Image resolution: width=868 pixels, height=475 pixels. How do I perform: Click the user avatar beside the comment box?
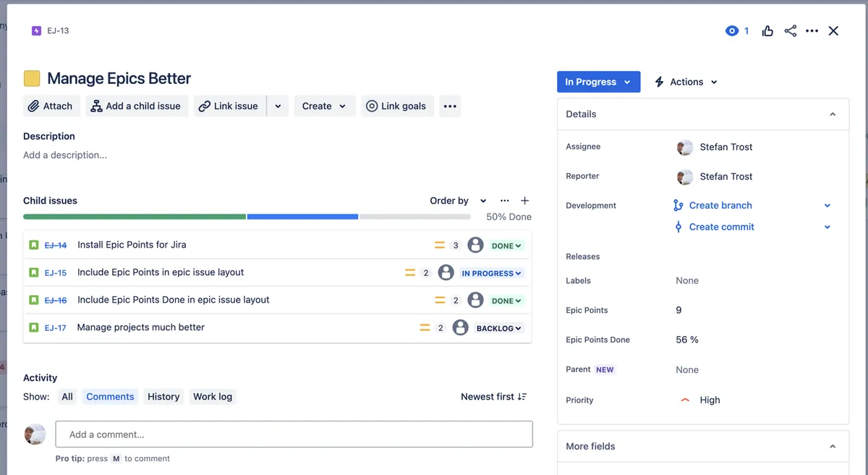(x=35, y=434)
